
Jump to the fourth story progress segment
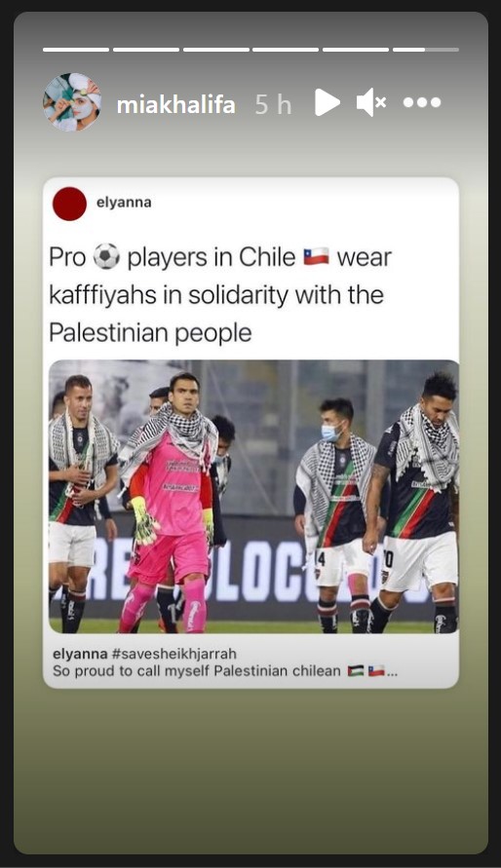click(x=286, y=50)
